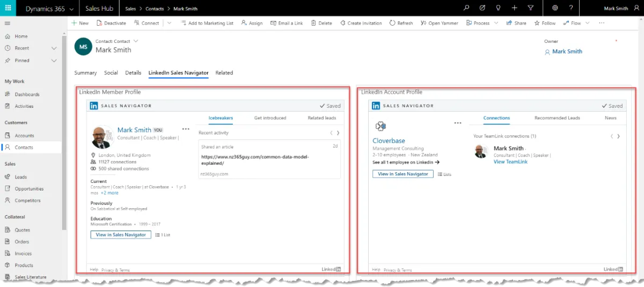Select the Get introduced tab
Viewport: 644px width, 287px height.
pyautogui.click(x=270, y=118)
